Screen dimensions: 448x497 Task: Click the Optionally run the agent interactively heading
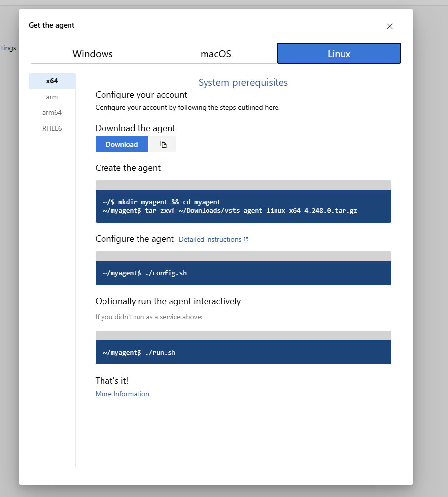pos(168,301)
